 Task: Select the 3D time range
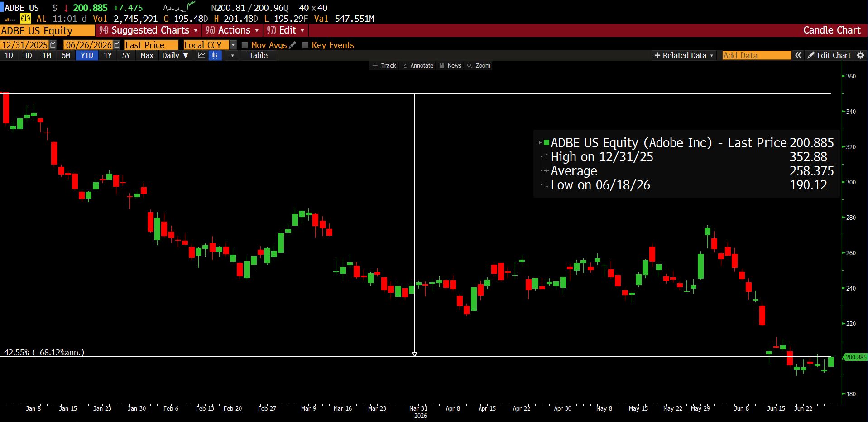click(28, 55)
